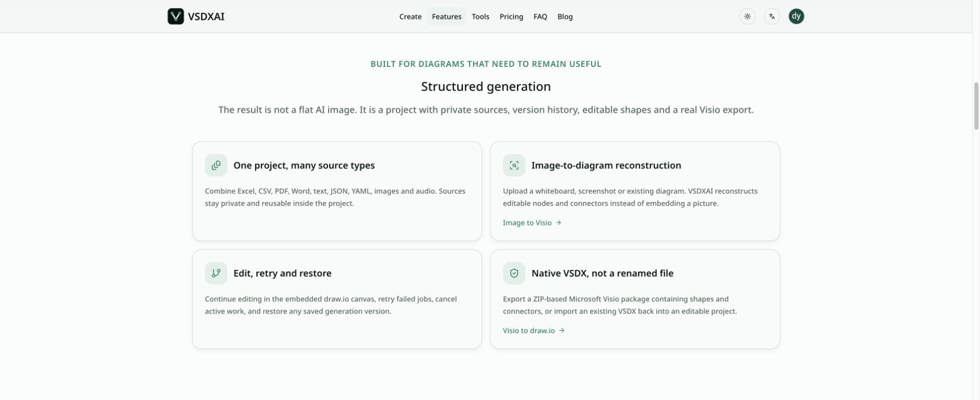Follow the Image to Visio link

click(532, 223)
